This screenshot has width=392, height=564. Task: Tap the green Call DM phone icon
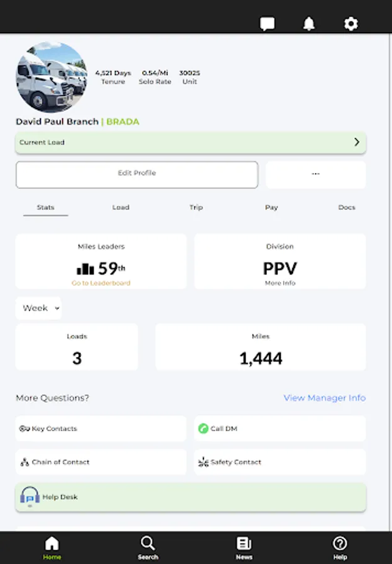click(203, 429)
